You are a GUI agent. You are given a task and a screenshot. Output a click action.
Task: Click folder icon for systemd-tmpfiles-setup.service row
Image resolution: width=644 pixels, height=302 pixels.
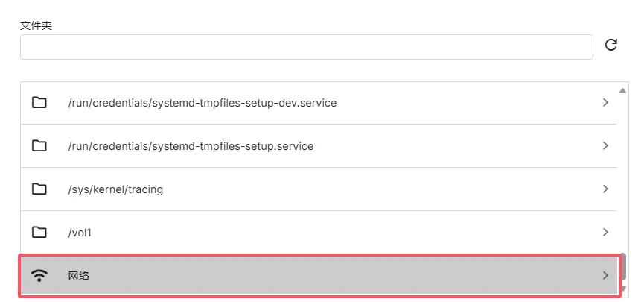pos(39,146)
